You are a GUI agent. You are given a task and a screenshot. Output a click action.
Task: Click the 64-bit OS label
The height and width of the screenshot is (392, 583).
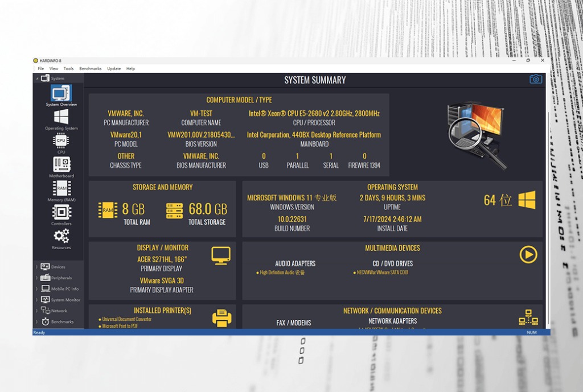tap(498, 200)
